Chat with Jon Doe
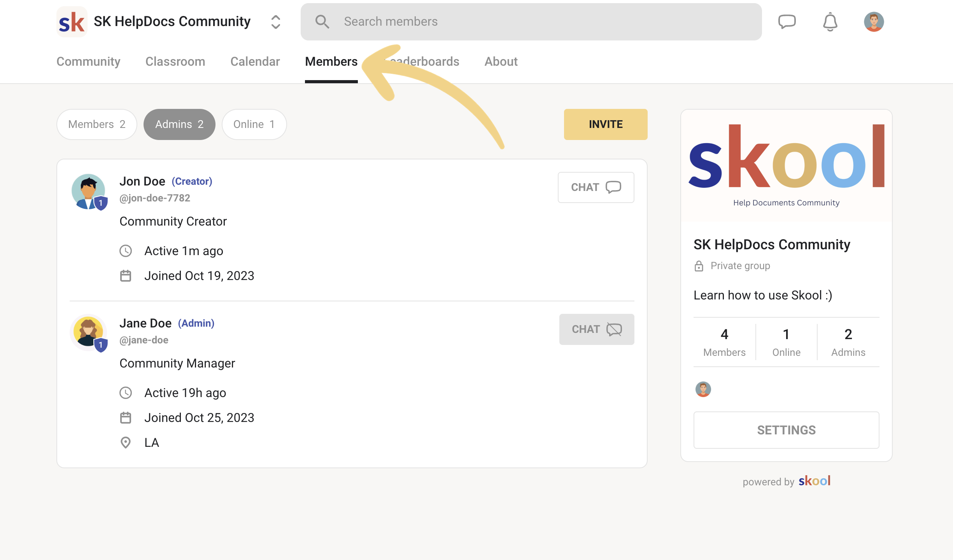 [596, 187]
